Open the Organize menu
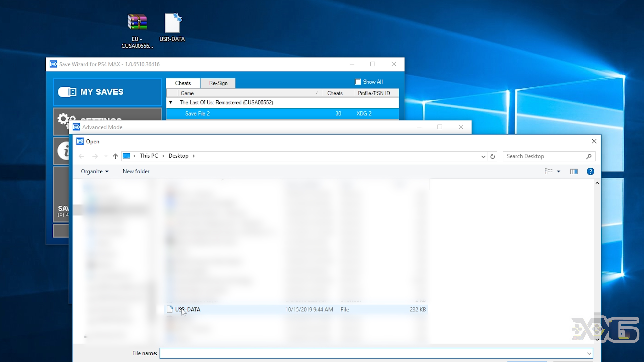The image size is (644, 362). 94,171
